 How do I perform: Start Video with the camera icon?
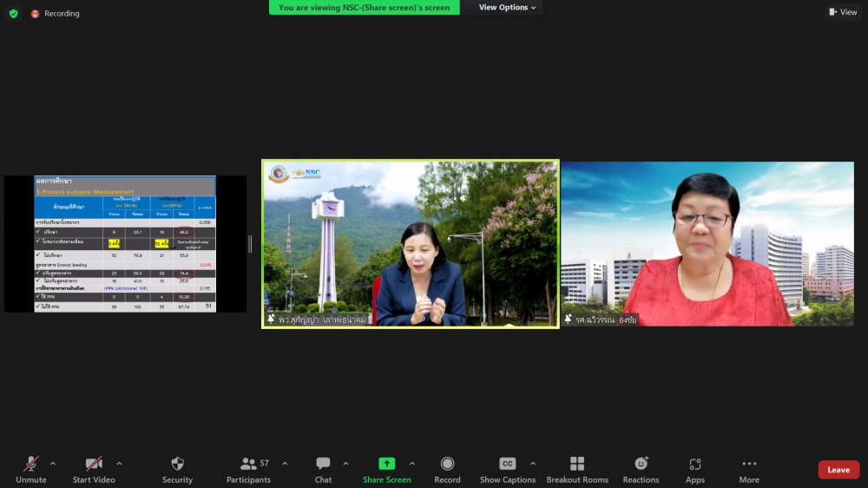click(x=94, y=469)
